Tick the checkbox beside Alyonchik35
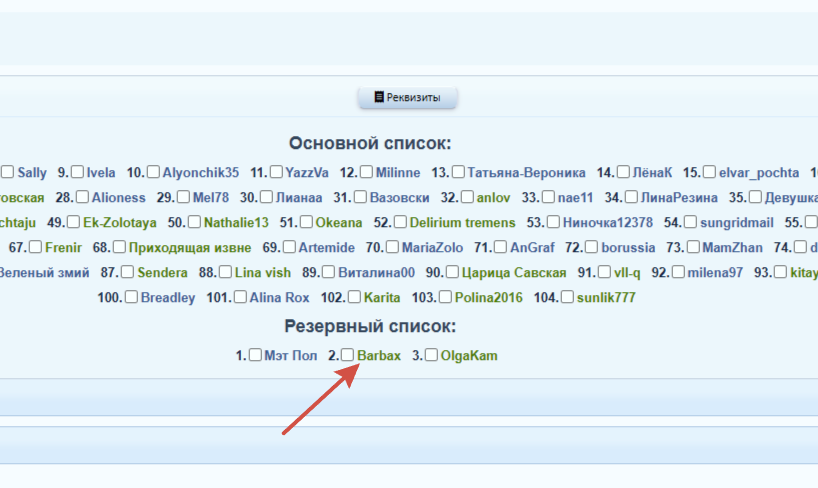The width and height of the screenshot is (818, 488). pos(153,172)
